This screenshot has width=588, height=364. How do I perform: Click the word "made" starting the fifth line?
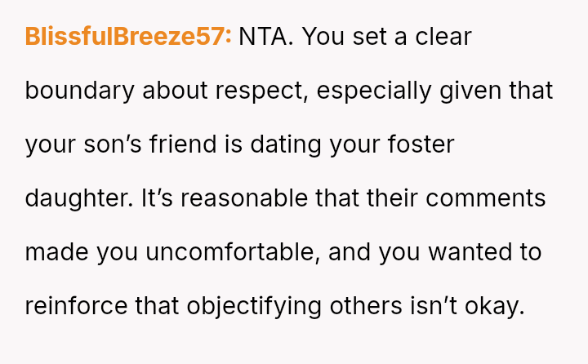point(56,252)
